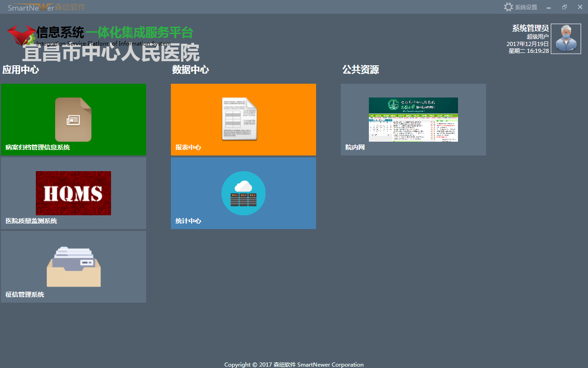Open the intranet website thumbnail

click(413, 119)
